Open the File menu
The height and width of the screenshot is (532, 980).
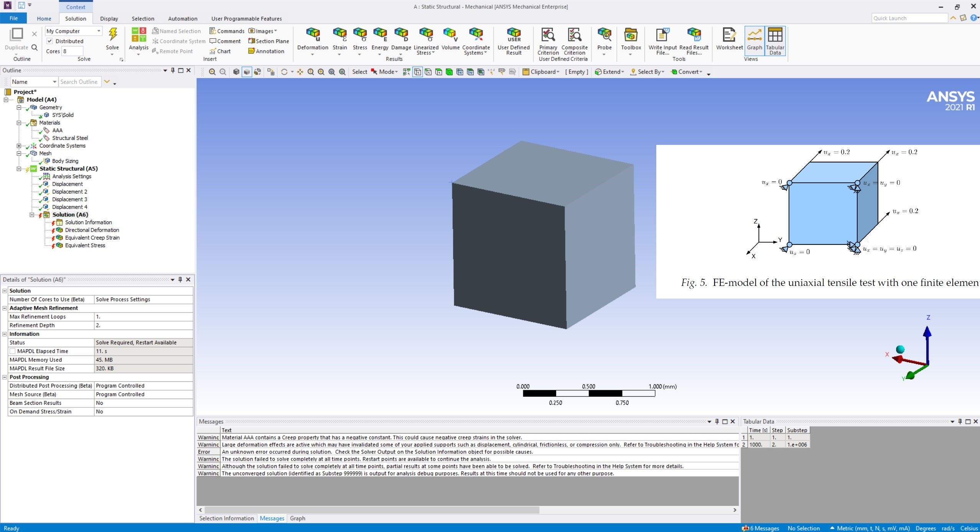[x=13, y=18]
